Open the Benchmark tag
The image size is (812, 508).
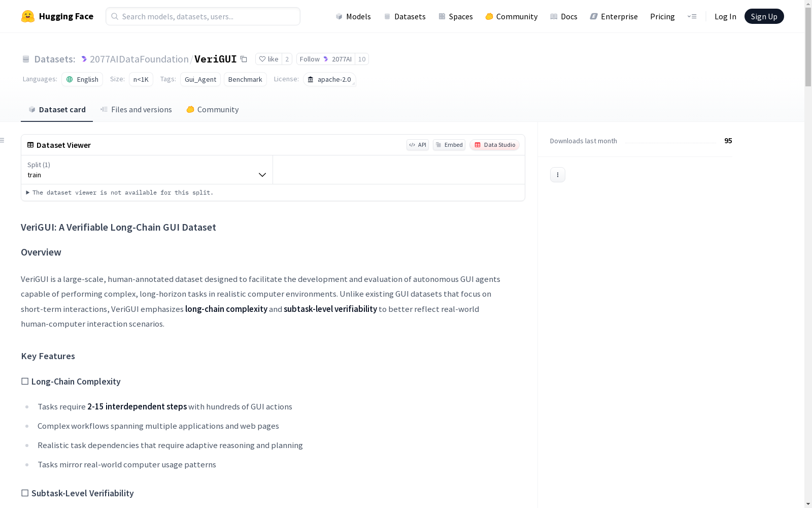245,79
